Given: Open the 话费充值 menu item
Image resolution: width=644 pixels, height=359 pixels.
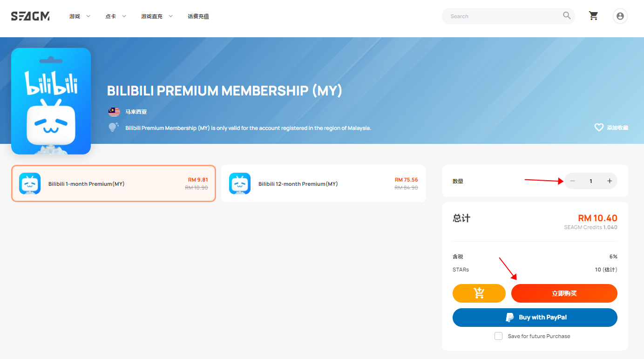Looking at the screenshot, I should [198, 16].
